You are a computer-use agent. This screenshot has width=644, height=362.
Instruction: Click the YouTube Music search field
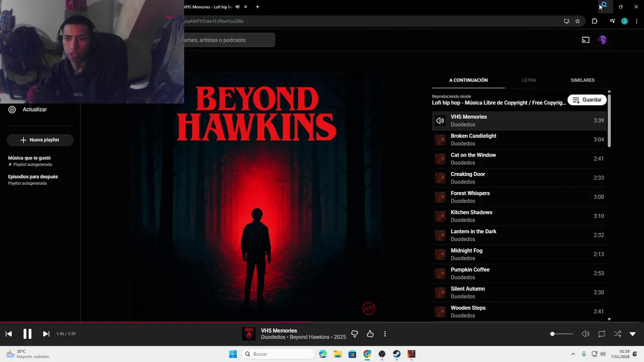pyautogui.click(x=229, y=40)
